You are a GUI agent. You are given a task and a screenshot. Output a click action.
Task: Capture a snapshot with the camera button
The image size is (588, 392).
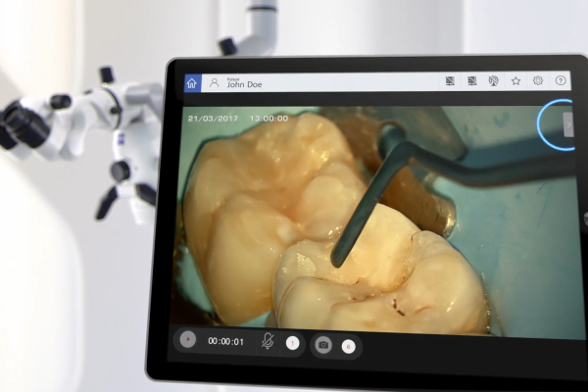coord(323,345)
